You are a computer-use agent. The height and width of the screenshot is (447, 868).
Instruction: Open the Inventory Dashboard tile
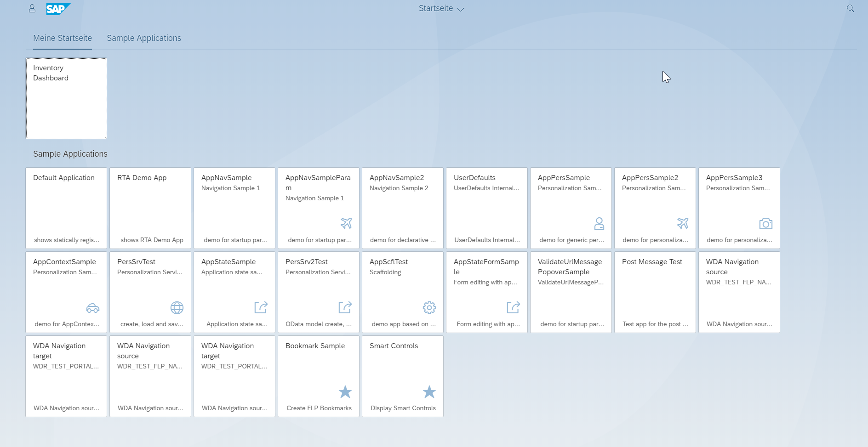pos(66,98)
